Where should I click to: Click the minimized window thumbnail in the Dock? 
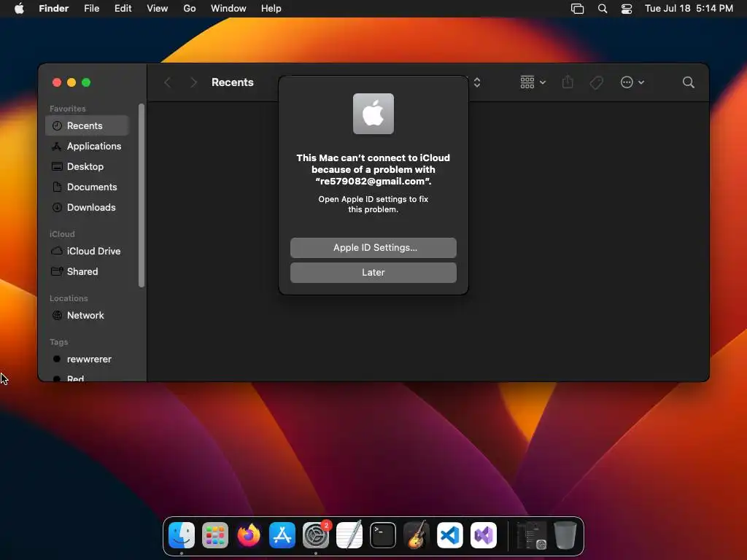531,535
